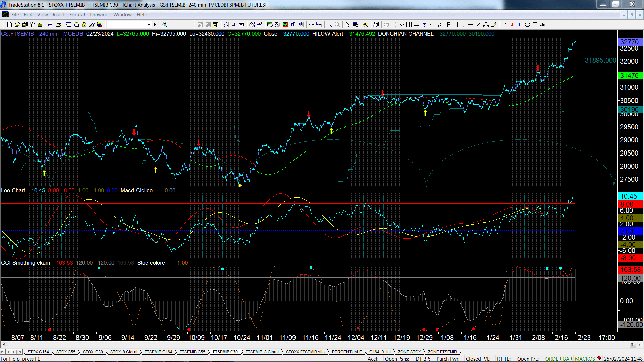Select the Arc drawing tool
The height and width of the screenshot is (362, 644).
pos(504,24)
